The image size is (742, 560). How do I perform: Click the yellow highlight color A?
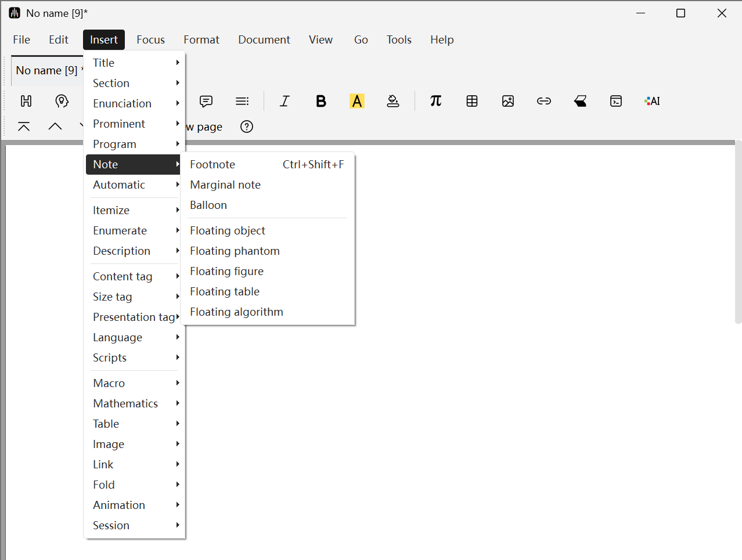pyautogui.click(x=357, y=101)
